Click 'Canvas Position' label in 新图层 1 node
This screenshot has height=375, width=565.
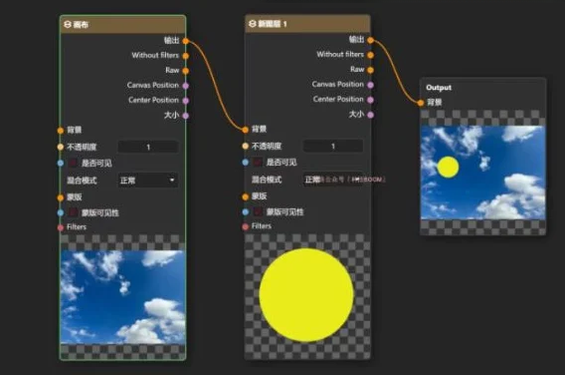(338, 84)
